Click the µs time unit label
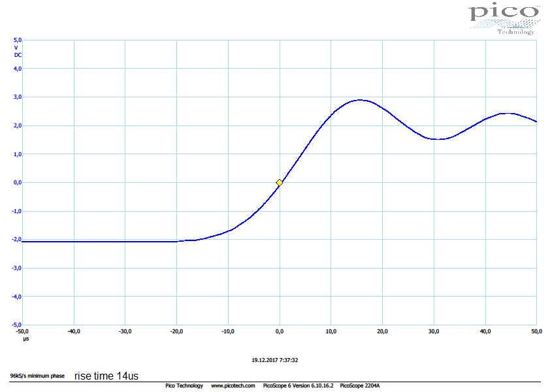Viewport: 550px width, 392px height. point(26,338)
